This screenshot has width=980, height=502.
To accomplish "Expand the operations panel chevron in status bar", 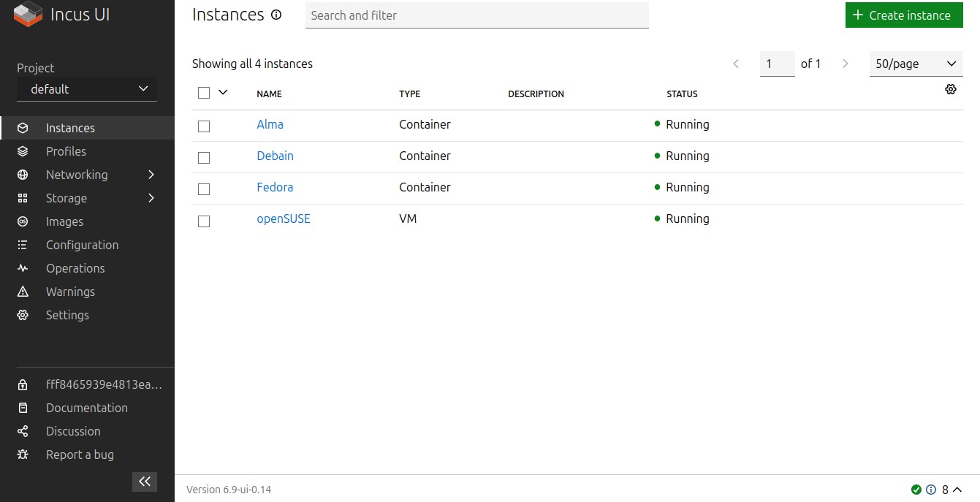I will 957,490.
